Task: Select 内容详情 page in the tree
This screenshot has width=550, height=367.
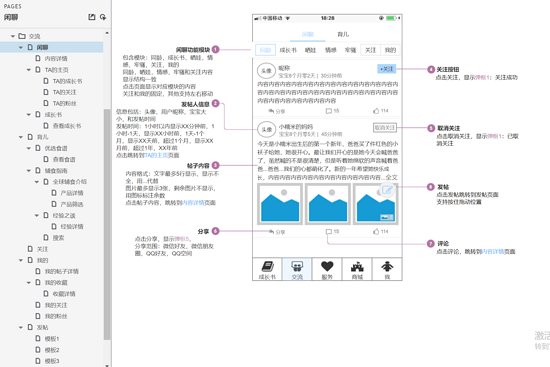Action: 56,59
